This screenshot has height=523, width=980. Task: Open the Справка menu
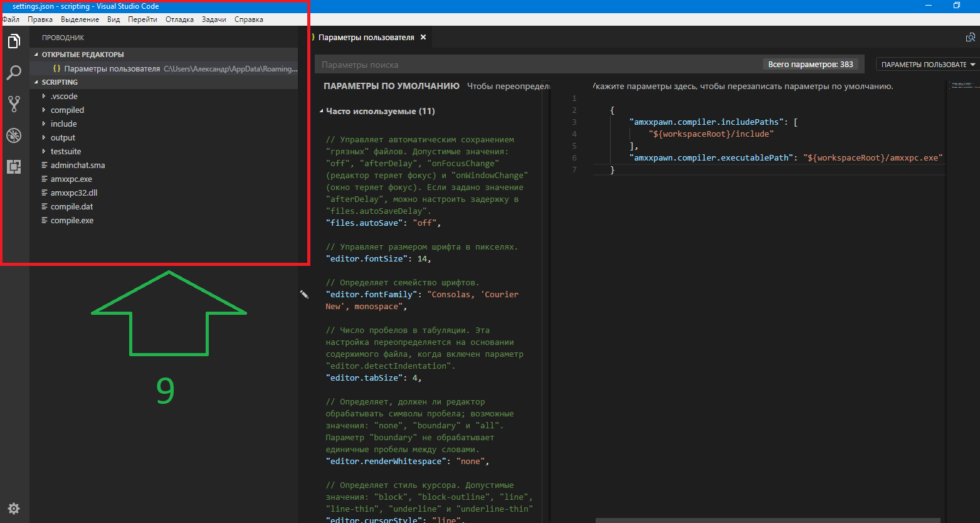(248, 19)
